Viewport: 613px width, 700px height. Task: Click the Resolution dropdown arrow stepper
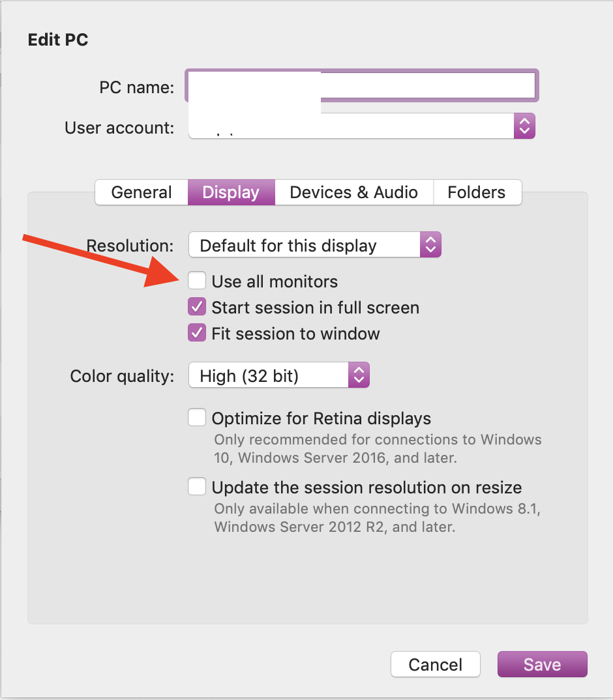[x=430, y=245]
